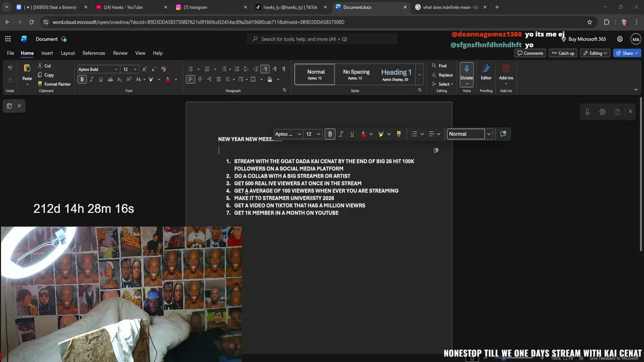Click the floating toolbar red font color
Screen dimensions: 644x362
[363, 134]
